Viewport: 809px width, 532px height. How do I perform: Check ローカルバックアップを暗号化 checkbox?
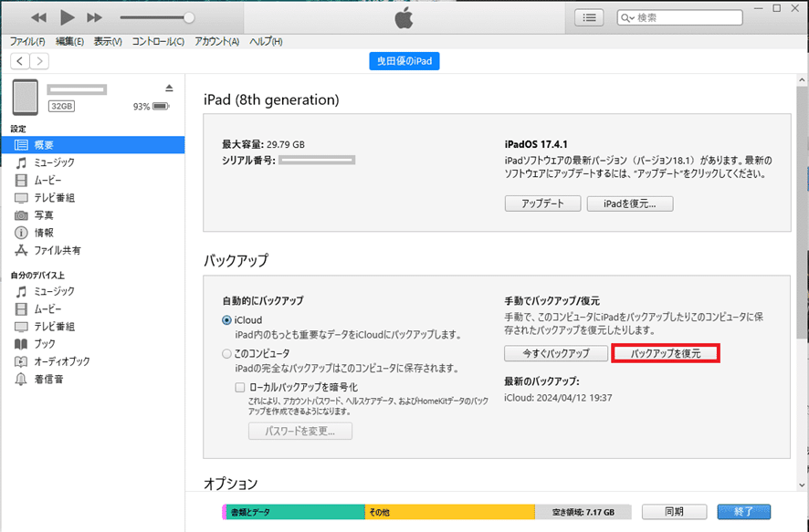(240, 387)
